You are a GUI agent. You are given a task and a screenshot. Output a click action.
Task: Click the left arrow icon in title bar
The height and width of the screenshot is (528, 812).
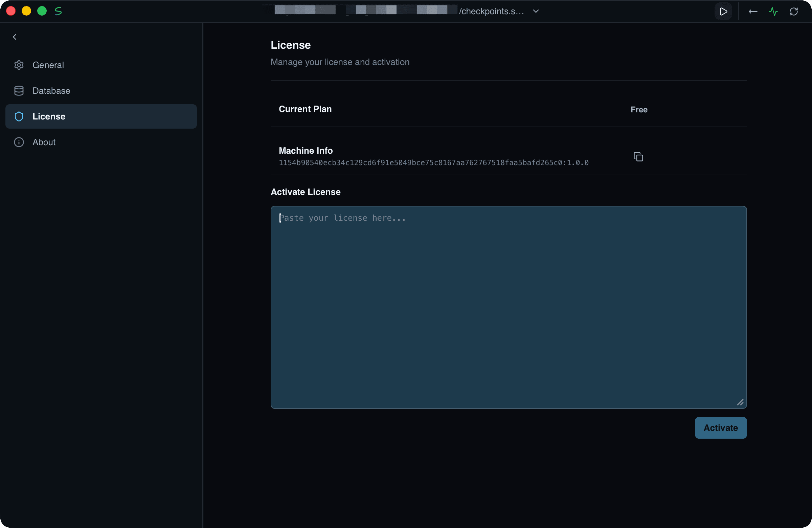753,12
